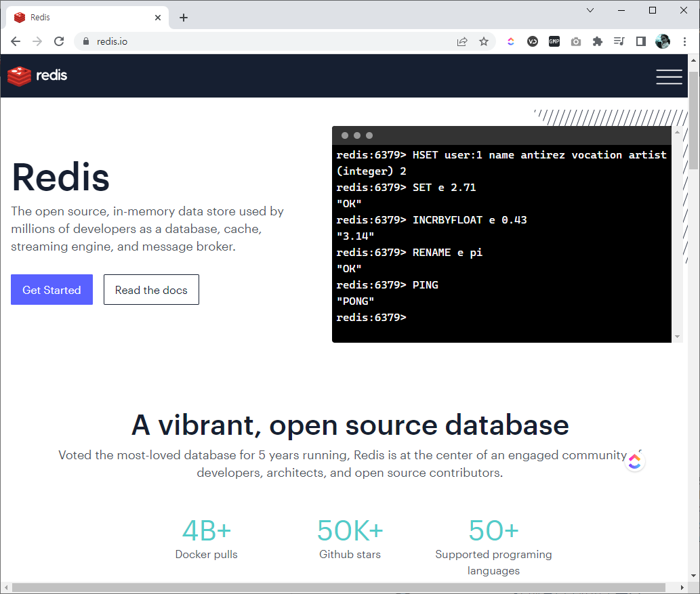Click the terminal prompt input line

pyautogui.click(x=371, y=318)
